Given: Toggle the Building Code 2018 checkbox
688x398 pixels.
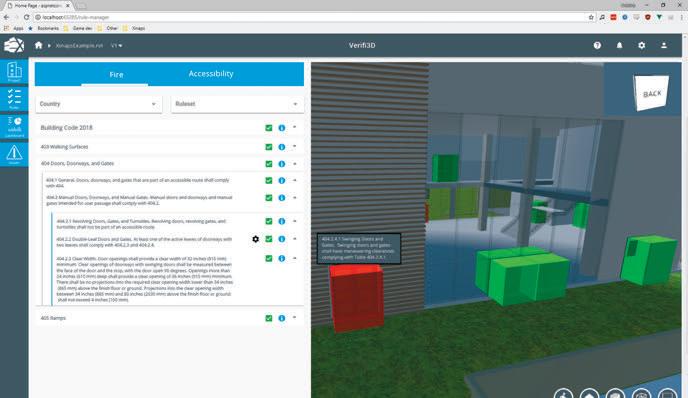Looking at the screenshot, I should pos(269,128).
